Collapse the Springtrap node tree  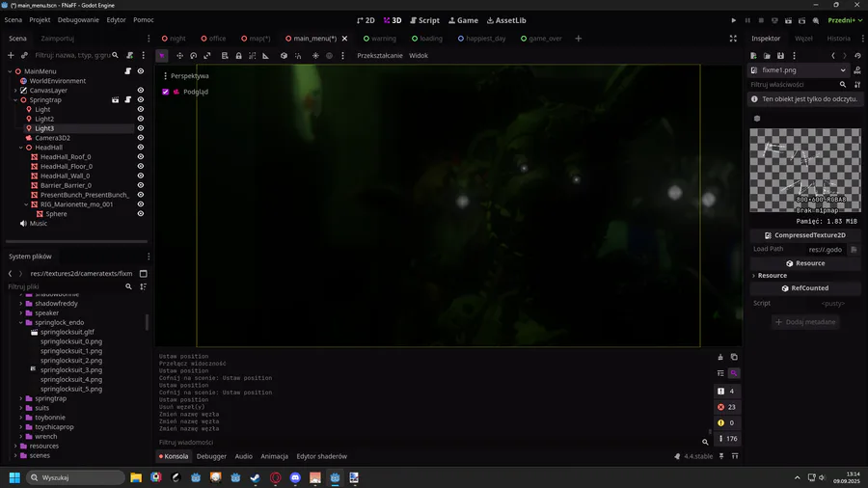(15, 100)
